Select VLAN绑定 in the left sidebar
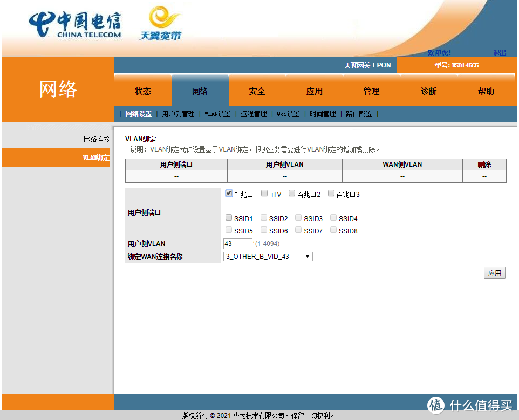 coord(96,157)
